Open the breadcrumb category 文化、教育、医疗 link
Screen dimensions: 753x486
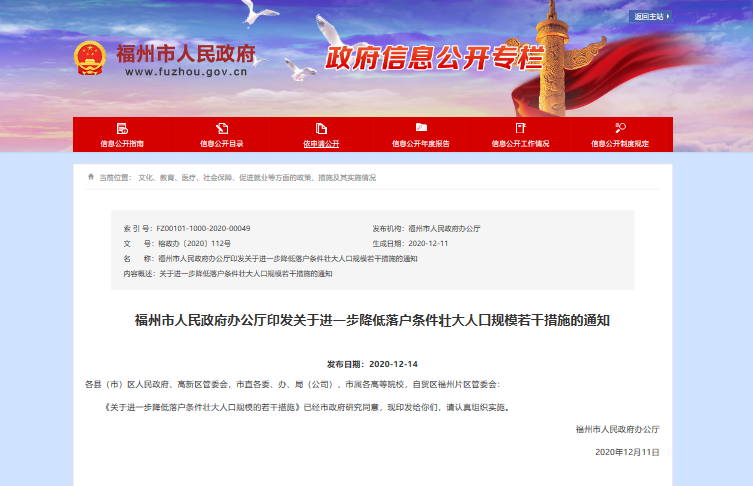click(257, 178)
